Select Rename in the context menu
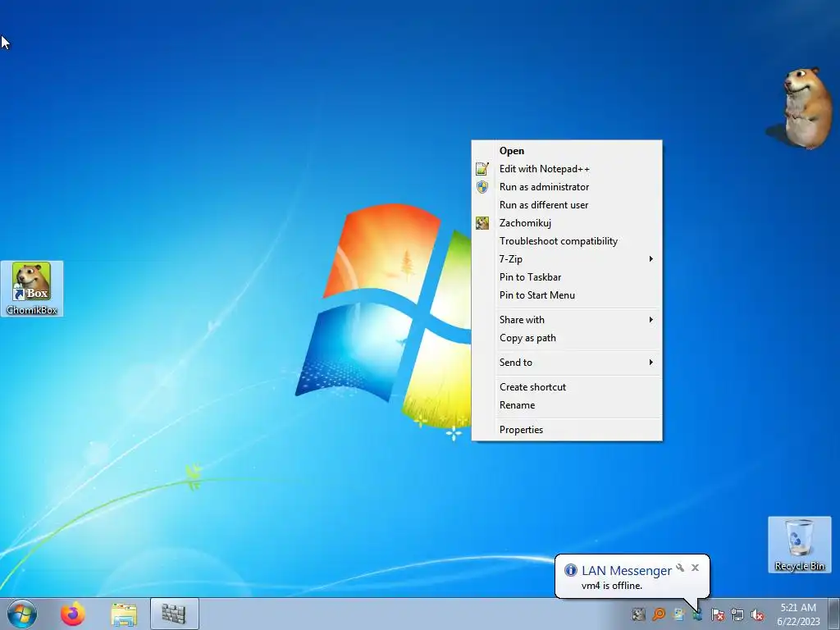This screenshot has height=630, width=840. coord(566,405)
